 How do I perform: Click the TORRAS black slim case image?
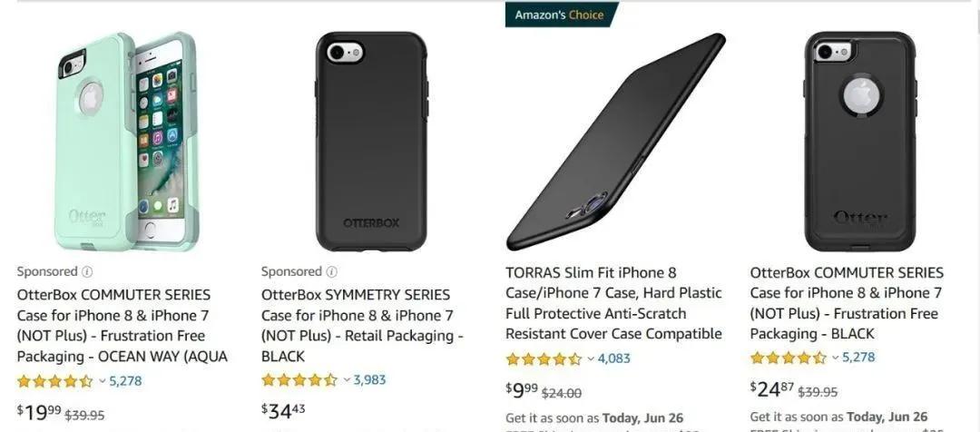615,142
